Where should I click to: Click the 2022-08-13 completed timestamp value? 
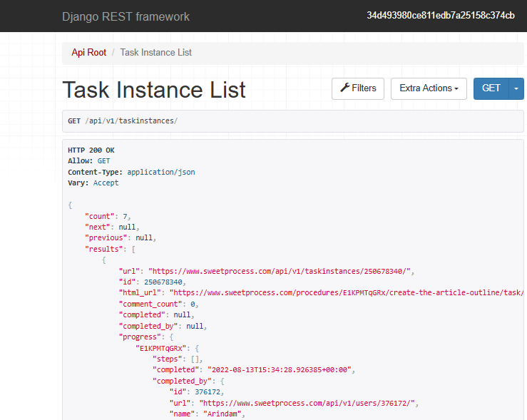(x=280, y=370)
